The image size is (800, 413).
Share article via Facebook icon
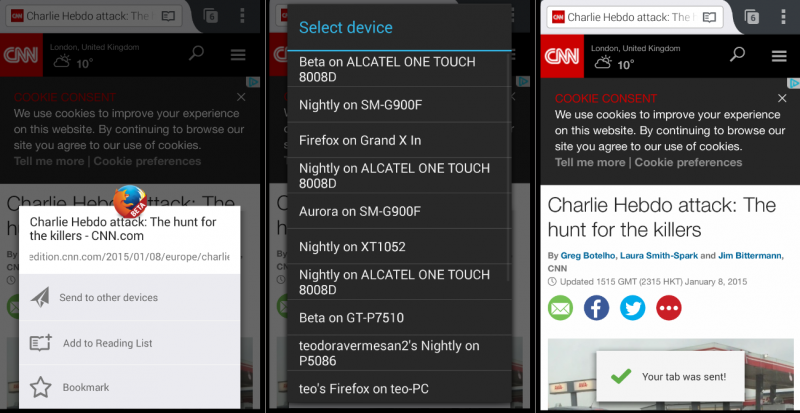pos(596,308)
